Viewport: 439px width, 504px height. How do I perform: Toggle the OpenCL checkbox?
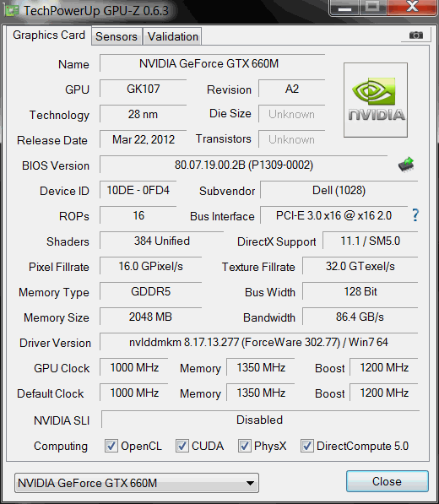point(111,446)
